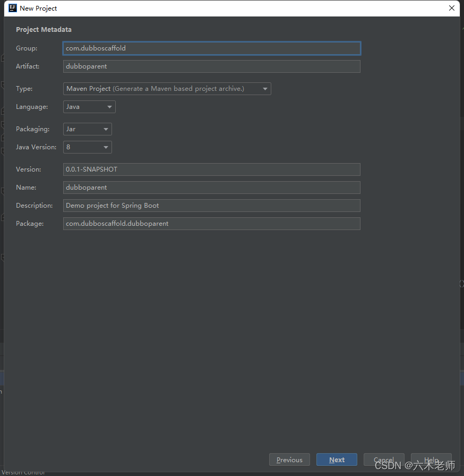Click the Group input field
The image size is (464, 476).
[212, 48]
